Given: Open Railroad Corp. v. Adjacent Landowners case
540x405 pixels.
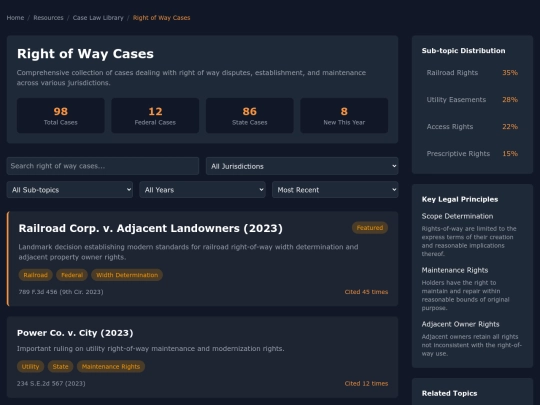Looking at the screenshot, I should tap(150, 228).
